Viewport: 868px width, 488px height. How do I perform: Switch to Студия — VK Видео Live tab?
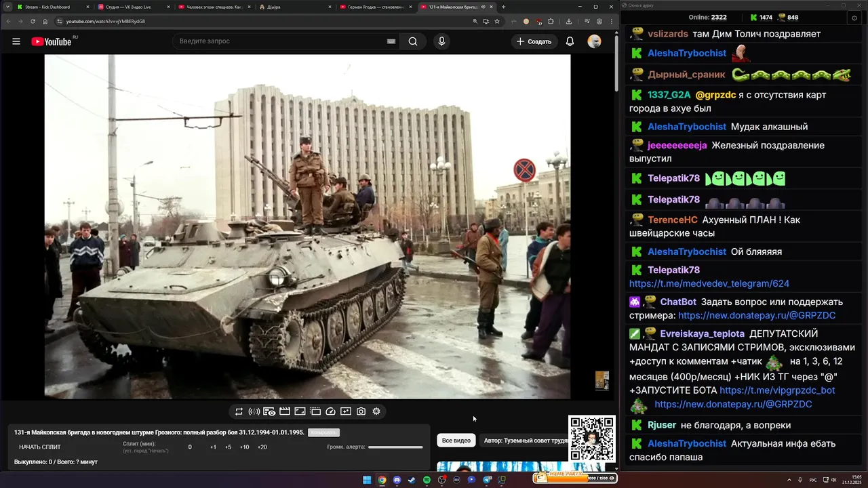[133, 7]
